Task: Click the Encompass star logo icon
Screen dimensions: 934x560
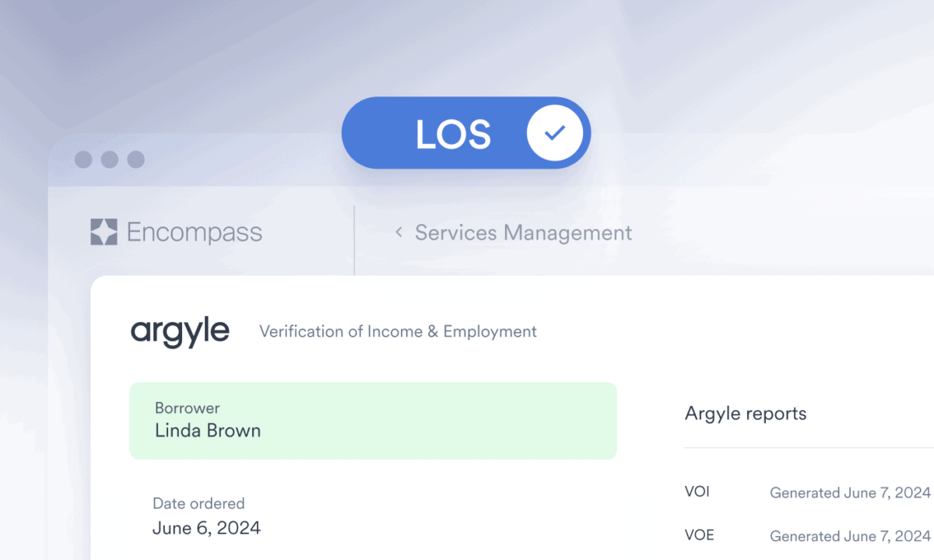Action: point(104,232)
